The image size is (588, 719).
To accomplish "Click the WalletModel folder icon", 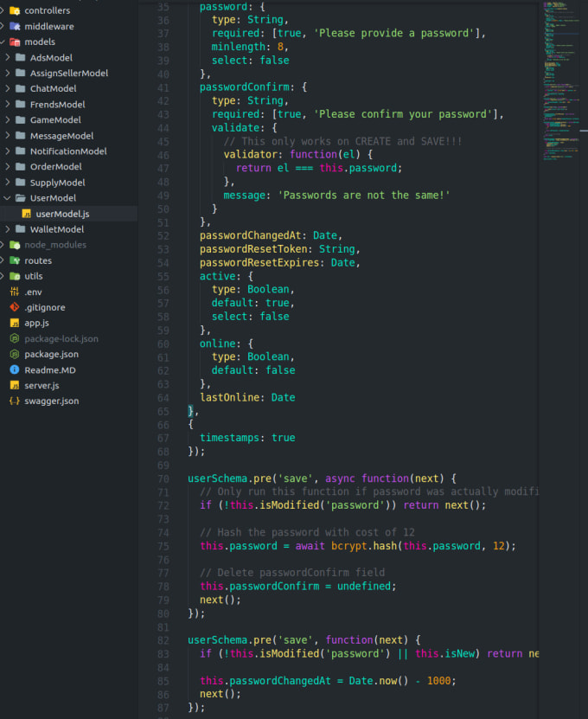I will (20, 228).
